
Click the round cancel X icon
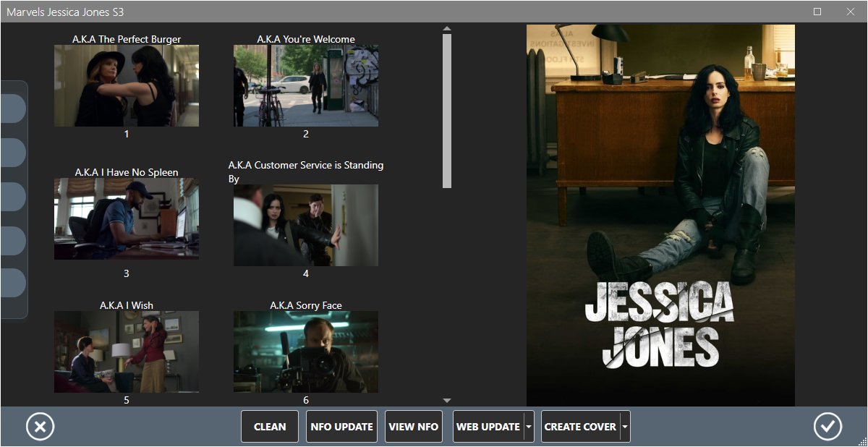coord(41,427)
